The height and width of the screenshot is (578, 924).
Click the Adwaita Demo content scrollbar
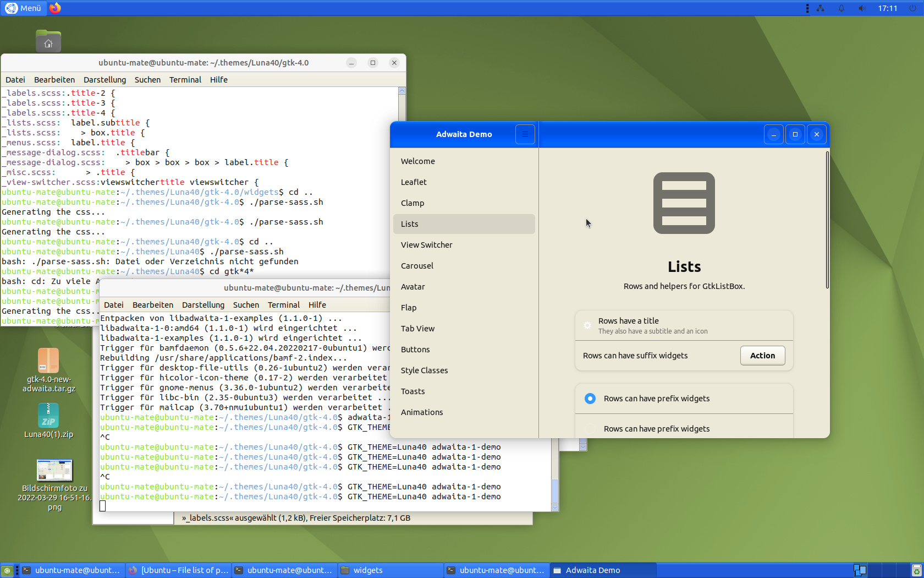[x=827, y=220]
